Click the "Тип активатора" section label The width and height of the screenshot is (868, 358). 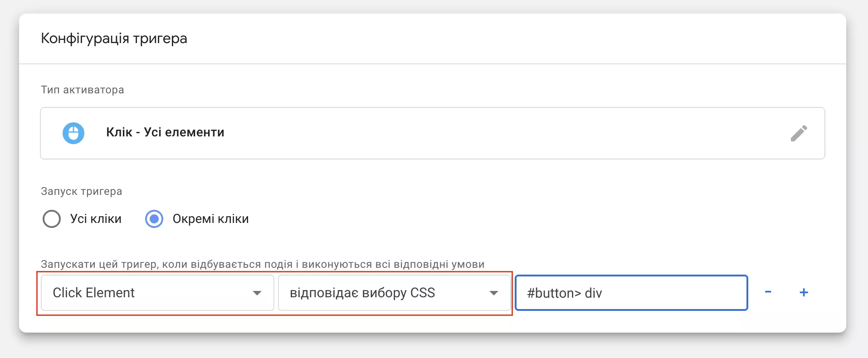pos(83,90)
